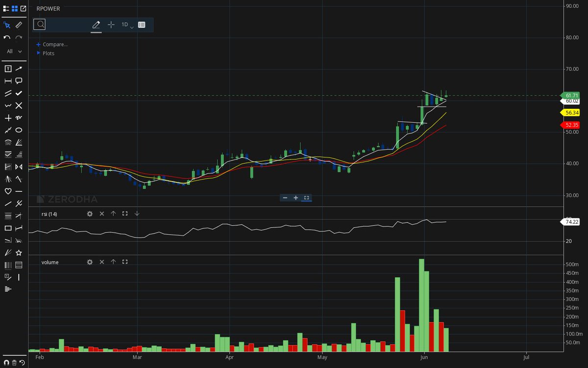This screenshot has width=588, height=368.
Task: Expand the Plots section
Action: pyautogui.click(x=50, y=53)
